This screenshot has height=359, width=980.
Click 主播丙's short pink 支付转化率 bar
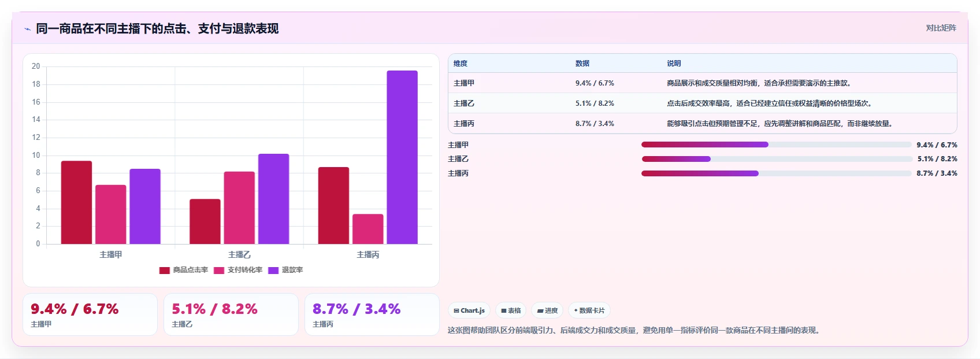(368, 229)
